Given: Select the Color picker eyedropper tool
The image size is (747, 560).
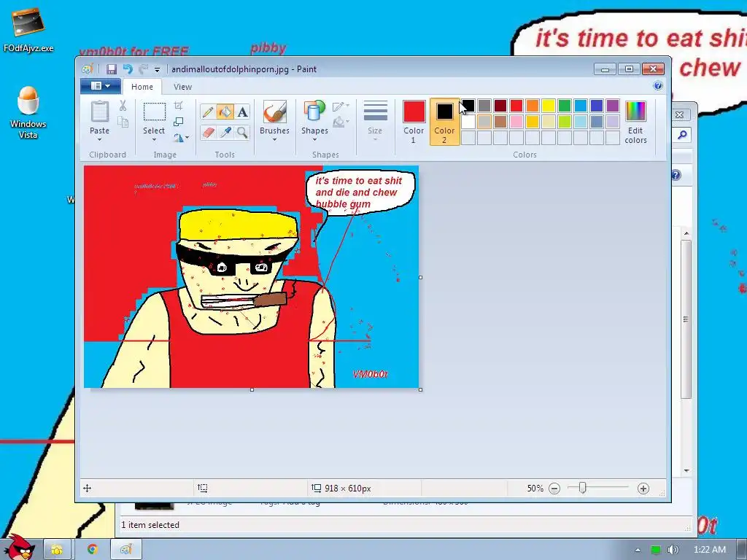Looking at the screenshot, I should coord(225,132).
